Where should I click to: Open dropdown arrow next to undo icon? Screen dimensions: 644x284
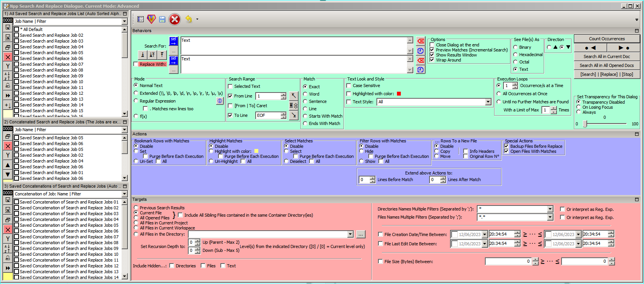coord(197,19)
